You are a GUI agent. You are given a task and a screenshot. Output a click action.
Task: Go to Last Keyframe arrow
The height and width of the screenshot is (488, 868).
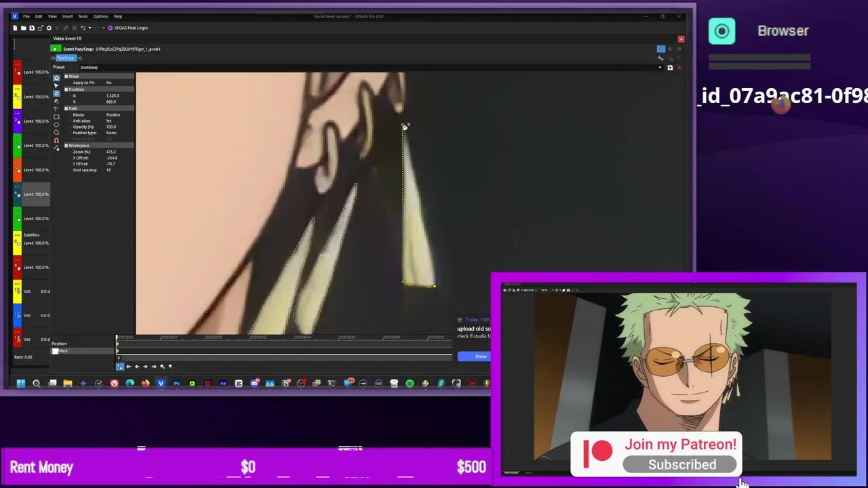coord(154,367)
